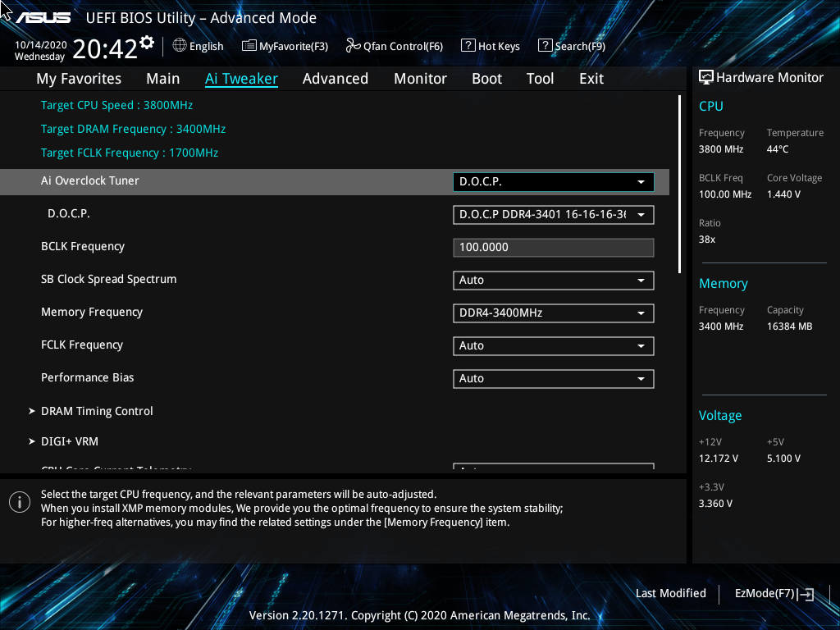Click the Hardware Monitor display icon
The image size is (840, 630).
click(x=706, y=78)
